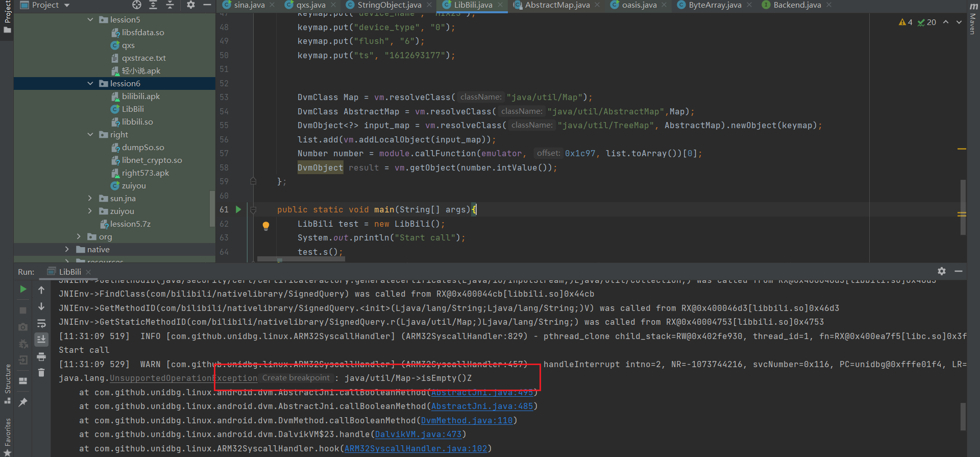Open DalvikVM.java:473 link
This screenshot has height=457, width=980.
click(x=418, y=435)
